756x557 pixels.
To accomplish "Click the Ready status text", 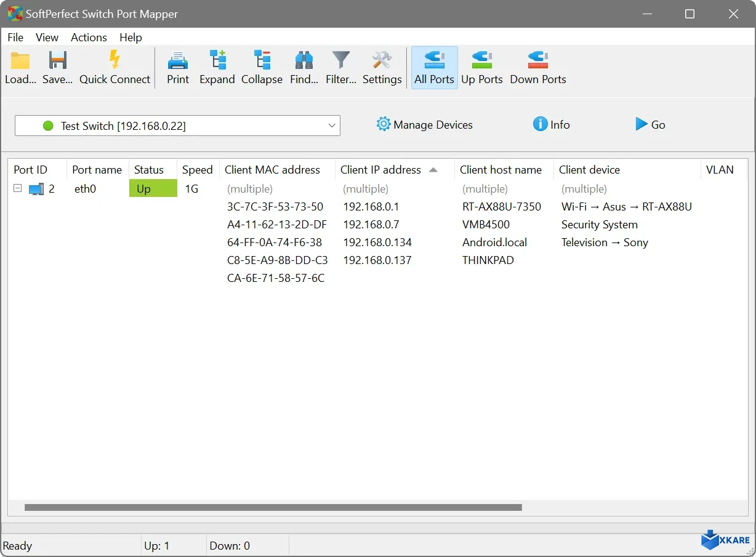I will [17, 546].
